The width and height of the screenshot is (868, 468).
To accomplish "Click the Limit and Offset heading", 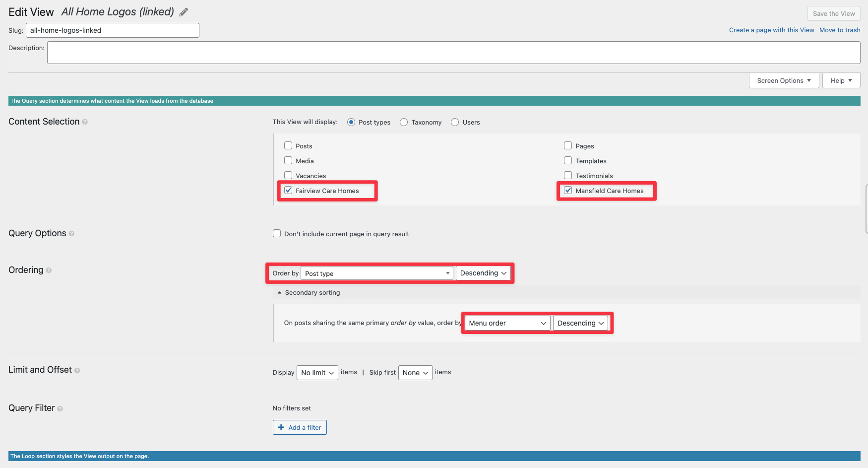I will (40, 370).
